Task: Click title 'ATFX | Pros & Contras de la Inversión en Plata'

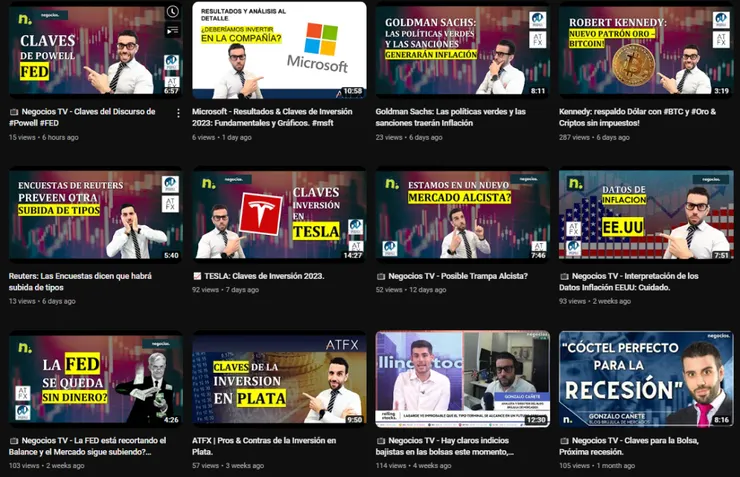Action: click(x=264, y=446)
